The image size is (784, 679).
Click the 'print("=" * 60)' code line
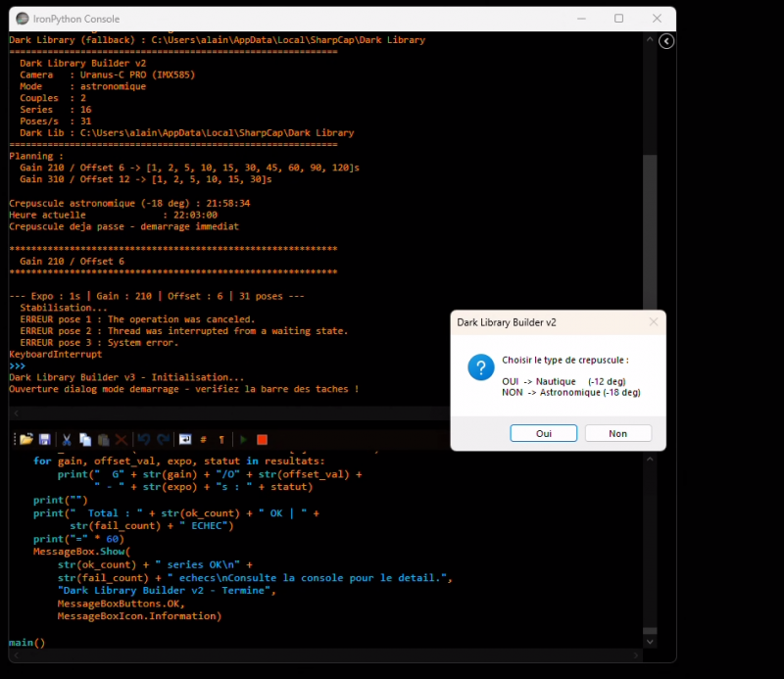(x=78, y=539)
